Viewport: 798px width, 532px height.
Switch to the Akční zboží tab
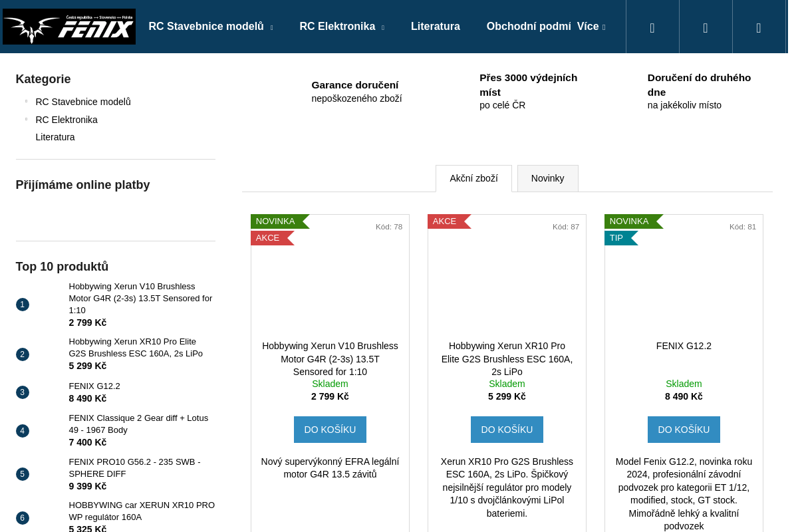point(473,178)
